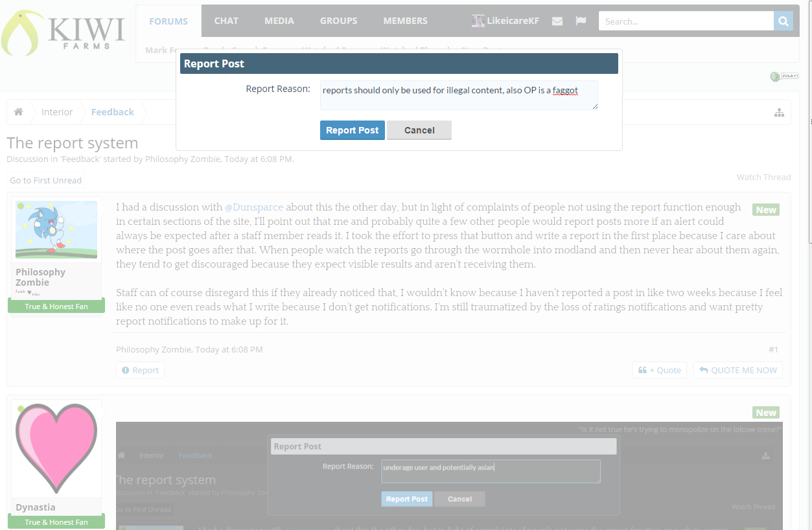The height and width of the screenshot is (530, 812).
Task: Click the @Dunsparce mention link
Action: (x=254, y=207)
